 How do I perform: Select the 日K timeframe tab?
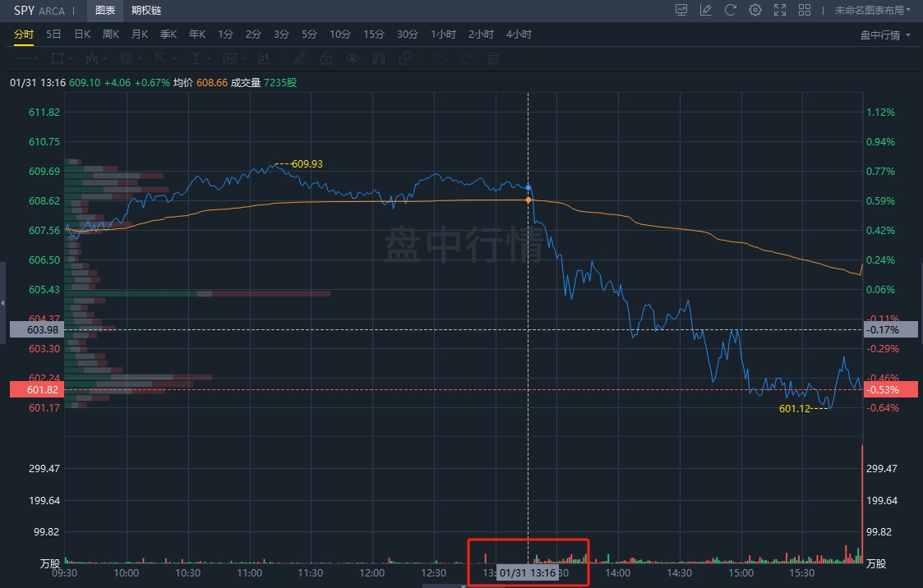point(82,34)
